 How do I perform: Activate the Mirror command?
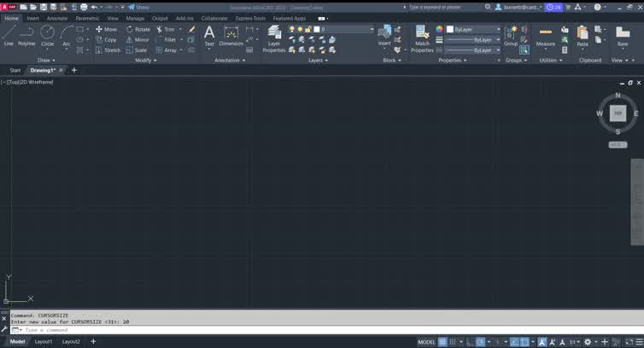click(138, 40)
